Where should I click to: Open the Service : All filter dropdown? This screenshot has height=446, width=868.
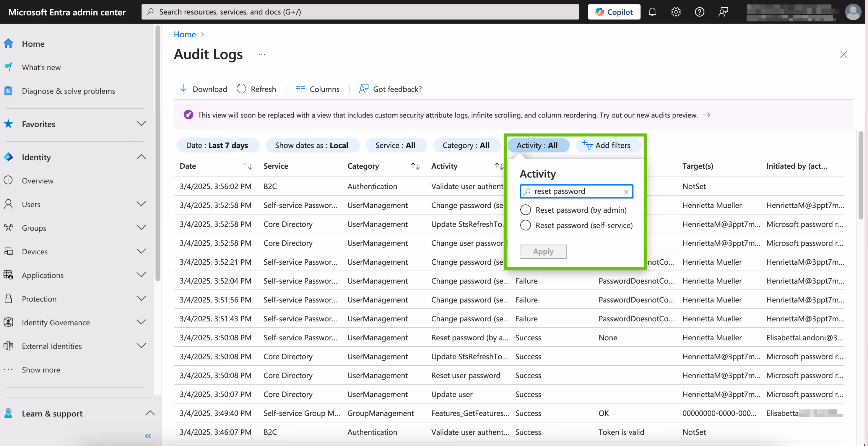tap(396, 145)
